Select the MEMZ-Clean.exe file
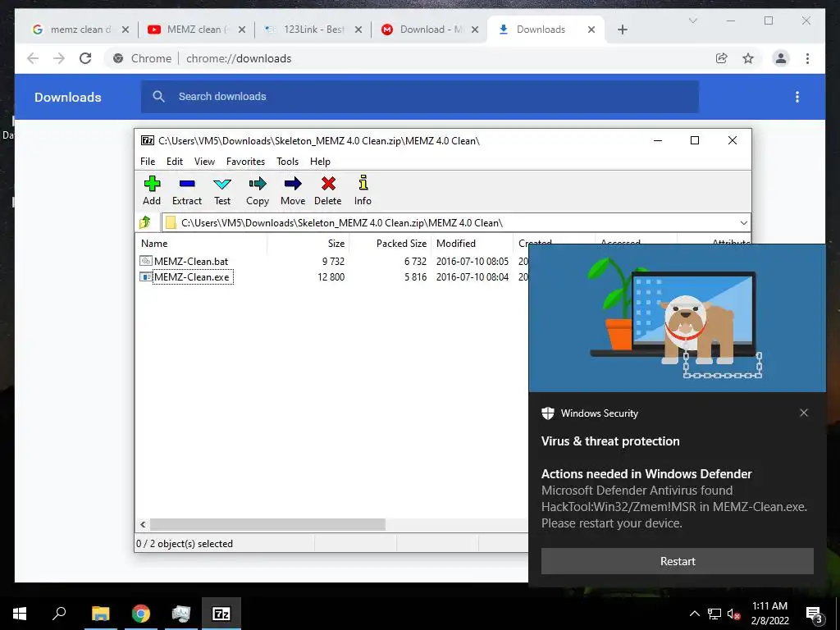Image resolution: width=840 pixels, height=630 pixels. point(191,277)
